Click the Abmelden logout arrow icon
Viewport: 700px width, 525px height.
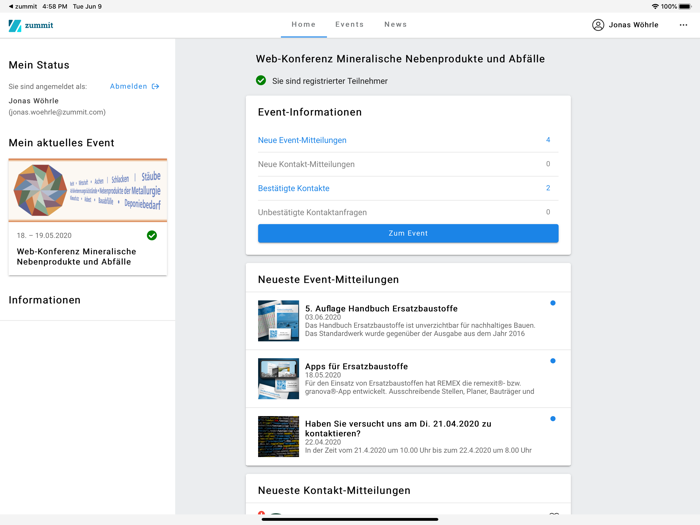click(156, 87)
